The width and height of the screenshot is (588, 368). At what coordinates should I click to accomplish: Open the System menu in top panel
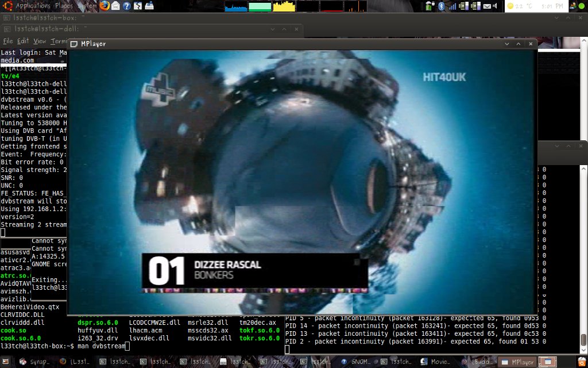pyautogui.click(x=87, y=6)
